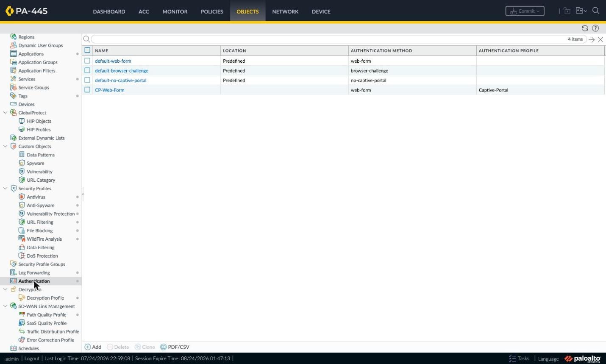Click the Spyware custom object icon
Screen dimensions: 606x364
pyautogui.click(x=22, y=163)
